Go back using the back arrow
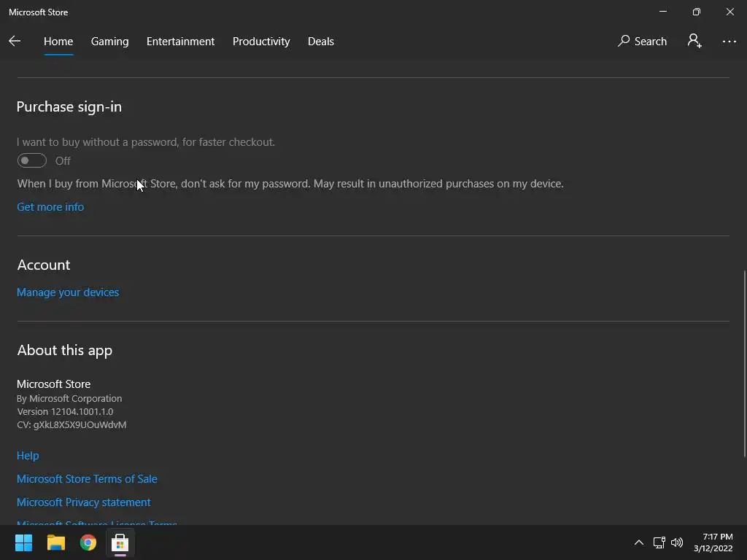Image resolution: width=747 pixels, height=560 pixels. click(x=15, y=42)
